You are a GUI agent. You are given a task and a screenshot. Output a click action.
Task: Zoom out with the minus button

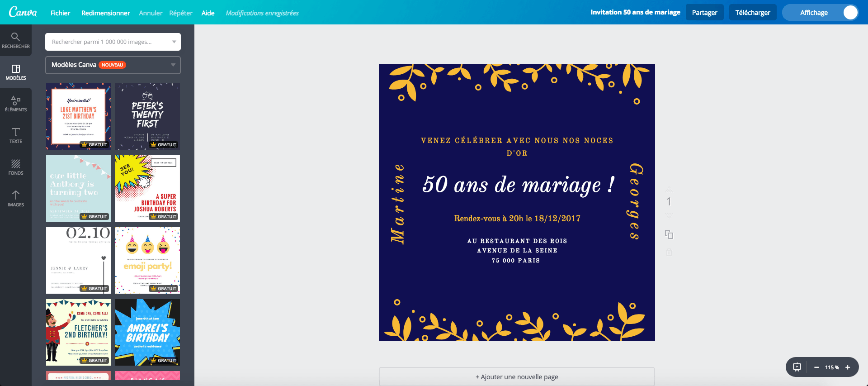tap(816, 367)
